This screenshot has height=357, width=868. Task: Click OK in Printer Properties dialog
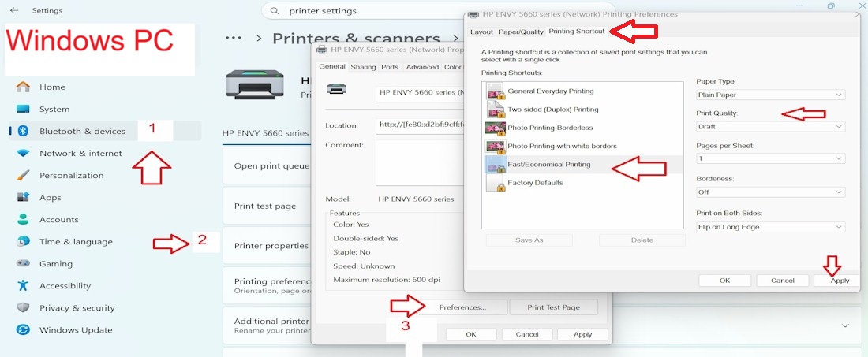tap(470, 334)
